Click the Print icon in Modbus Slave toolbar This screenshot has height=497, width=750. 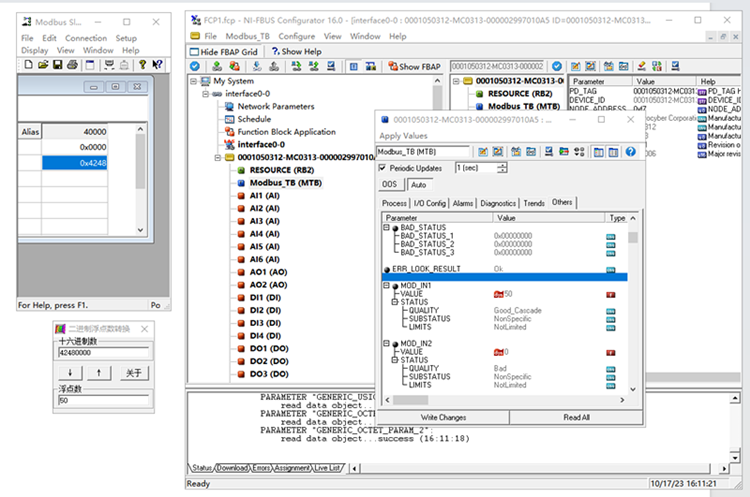coord(72,65)
